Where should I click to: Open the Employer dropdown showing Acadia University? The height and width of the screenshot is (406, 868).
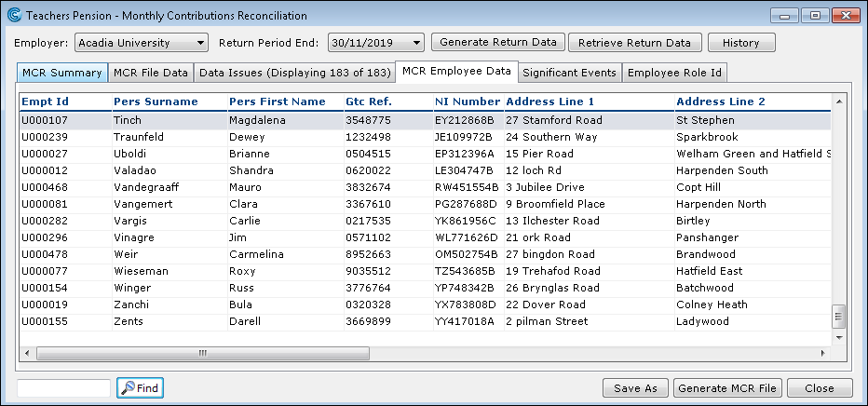pyautogui.click(x=142, y=43)
